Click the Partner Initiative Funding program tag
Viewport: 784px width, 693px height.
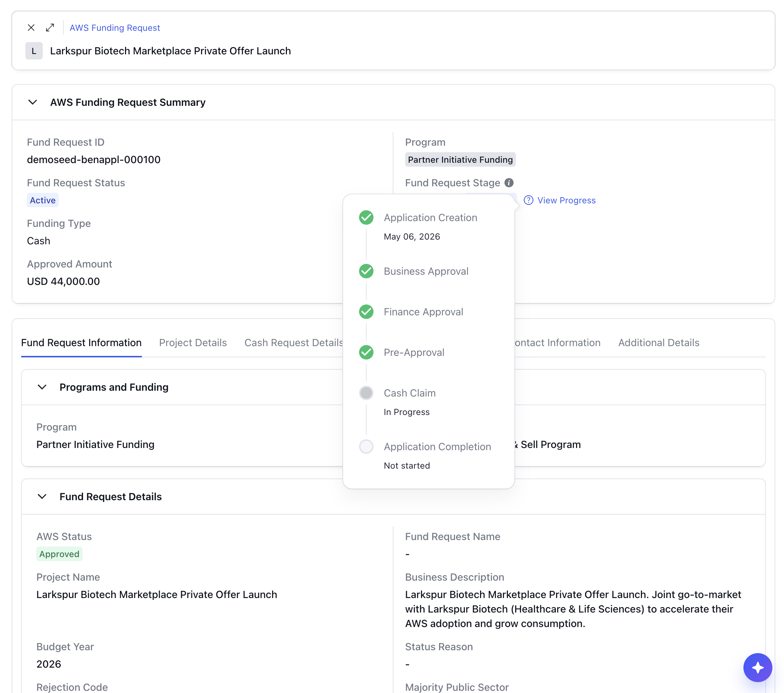pyautogui.click(x=460, y=159)
